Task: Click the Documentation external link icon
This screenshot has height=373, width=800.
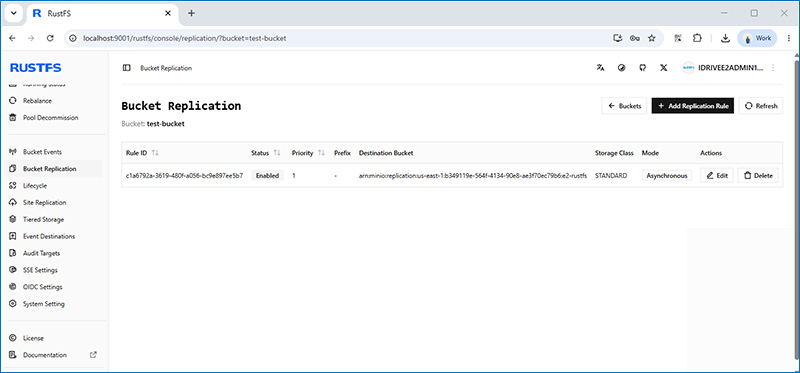Action: pos(93,355)
